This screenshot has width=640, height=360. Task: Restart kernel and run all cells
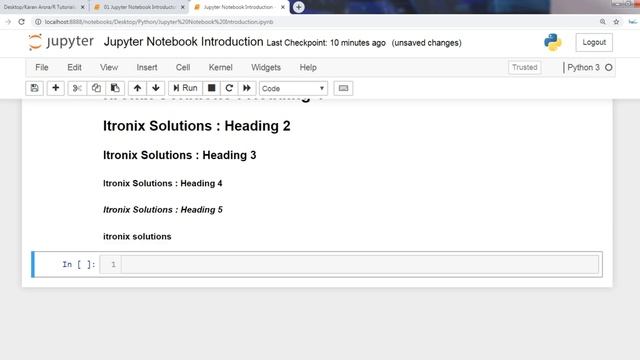(x=247, y=88)
